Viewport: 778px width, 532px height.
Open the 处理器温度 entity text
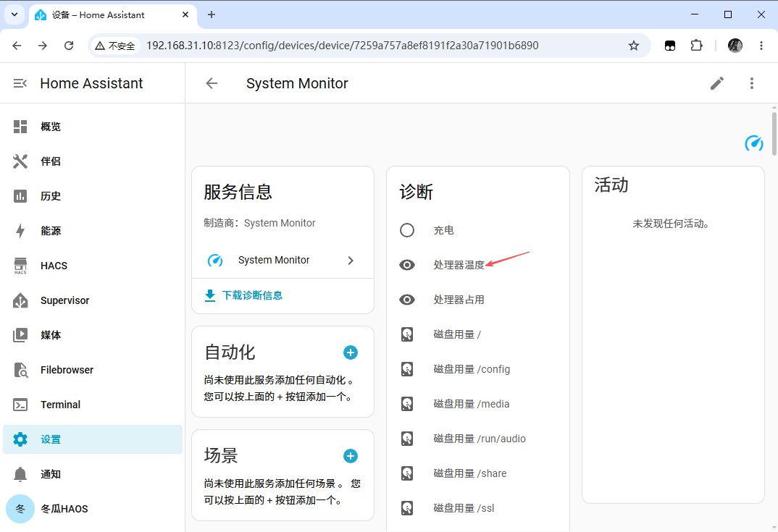(459, 265)
